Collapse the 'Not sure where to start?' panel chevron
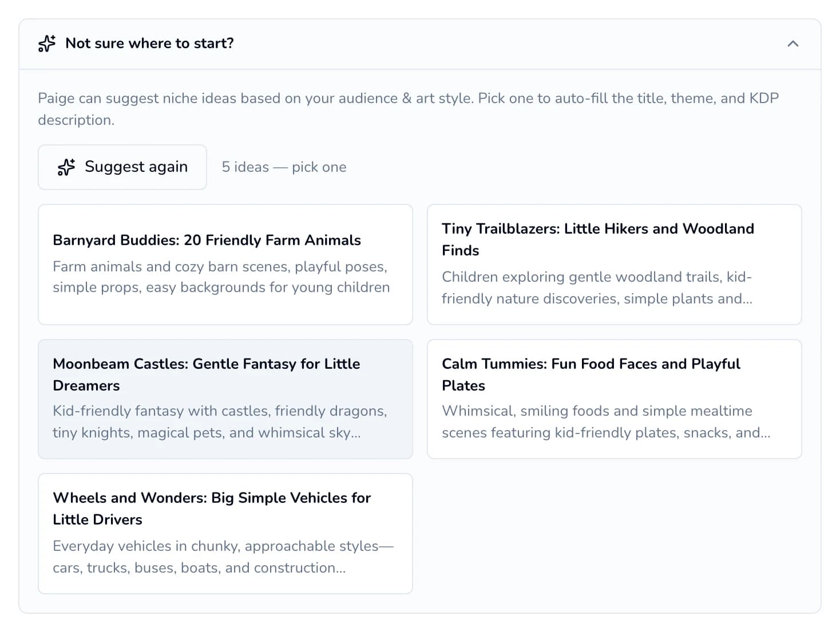The image size is (840, 631). pos(793,44)
